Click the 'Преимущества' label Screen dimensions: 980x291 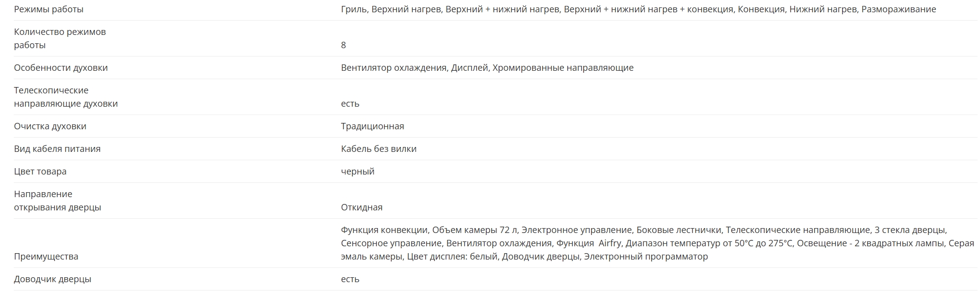pyautogui.click(x=46, y=257)
